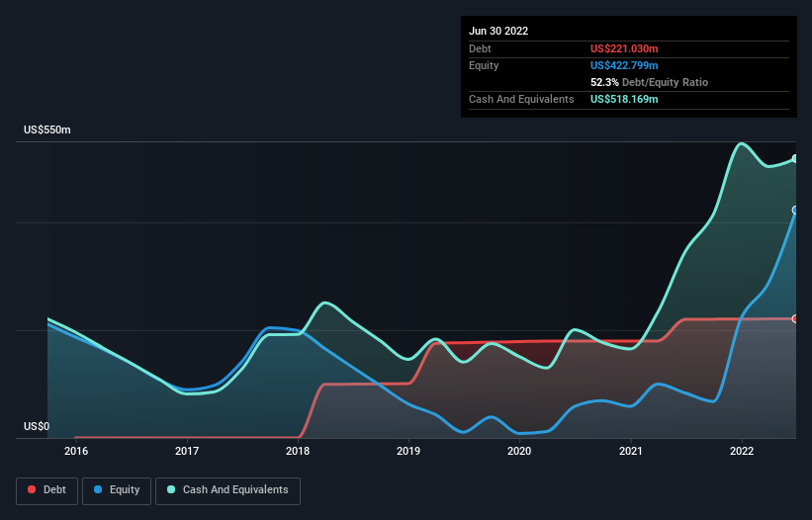Select the 2017 x-axis label
812x520 pixels.
[187, 451]
